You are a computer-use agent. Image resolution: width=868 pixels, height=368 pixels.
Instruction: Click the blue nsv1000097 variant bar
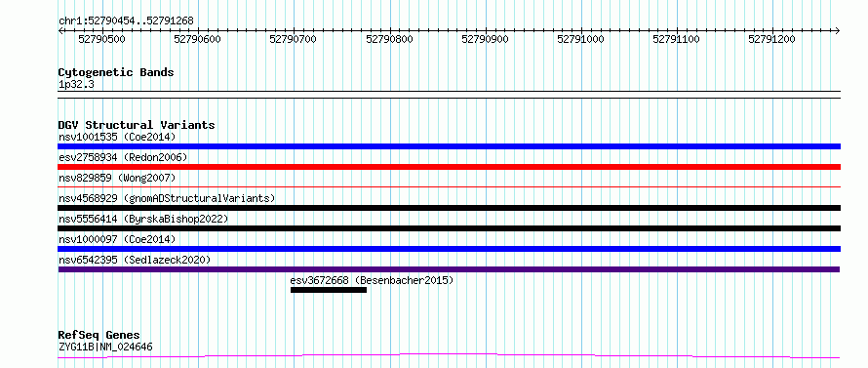click(449, 249)
